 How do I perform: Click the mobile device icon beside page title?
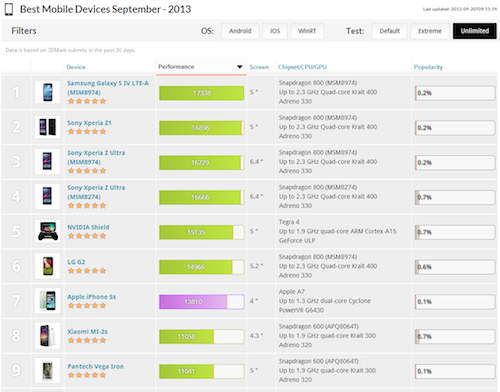click(x=9, y=9)
